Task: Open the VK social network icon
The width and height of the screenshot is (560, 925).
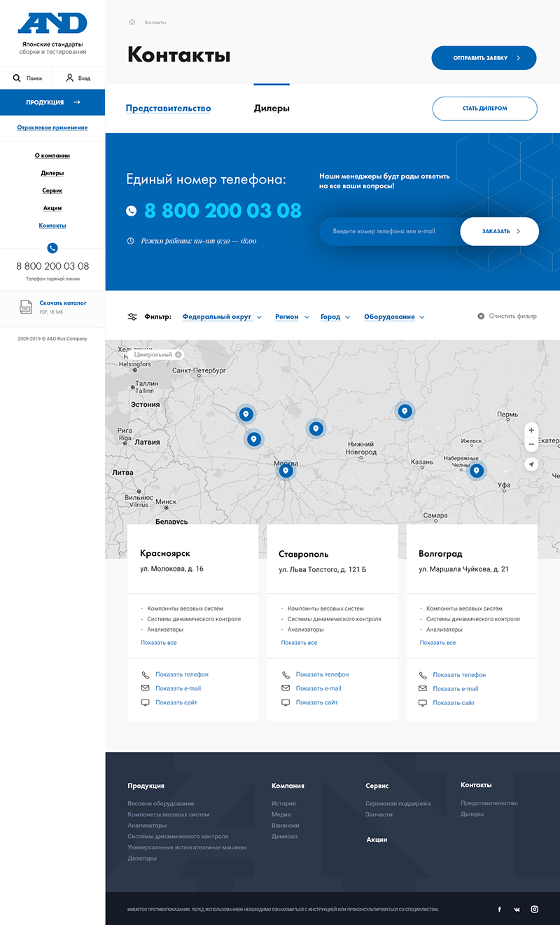Action: 517,909
